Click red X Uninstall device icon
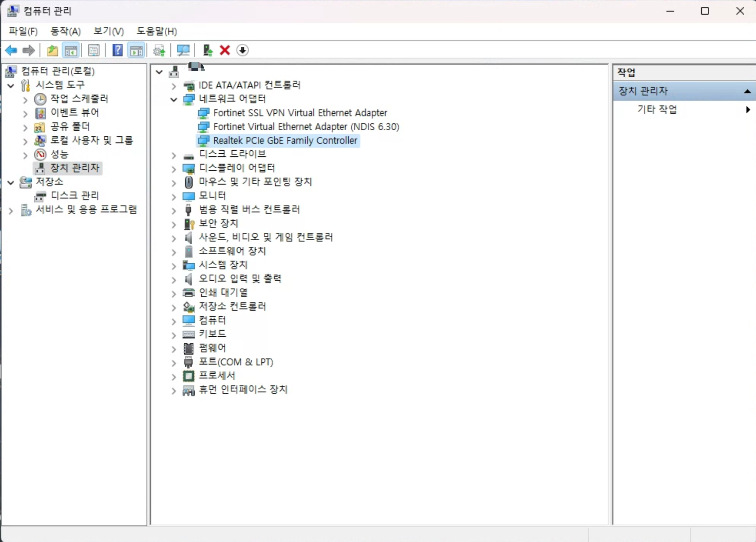 [x=225, y=50]
